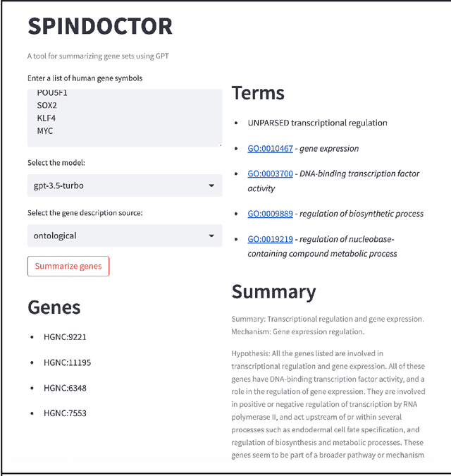Viewport: 451px width, 476px height.
Task: Select the HGNC:7553 gene list item
Action: [66, 413]
